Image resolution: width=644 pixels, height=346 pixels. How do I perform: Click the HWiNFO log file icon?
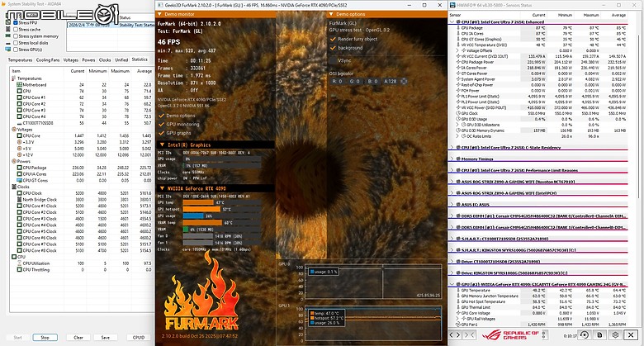click(599, 335)
